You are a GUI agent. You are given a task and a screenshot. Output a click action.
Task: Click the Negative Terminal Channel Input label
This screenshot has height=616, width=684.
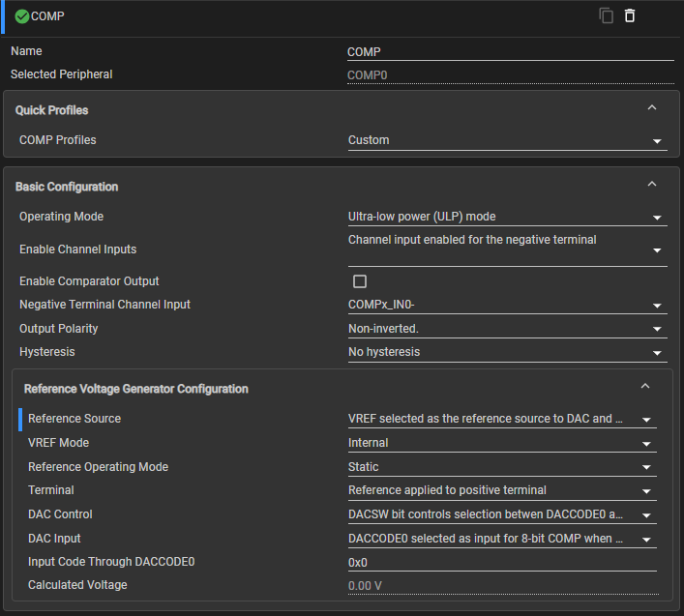pos(105,305)
